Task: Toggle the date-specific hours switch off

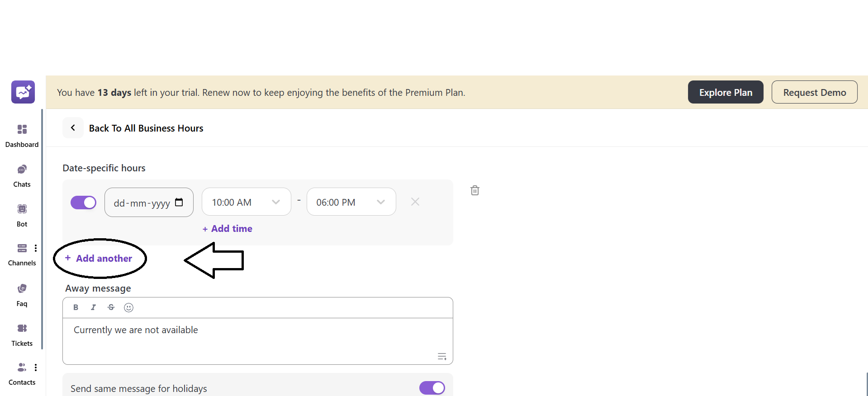Action: 83,203
